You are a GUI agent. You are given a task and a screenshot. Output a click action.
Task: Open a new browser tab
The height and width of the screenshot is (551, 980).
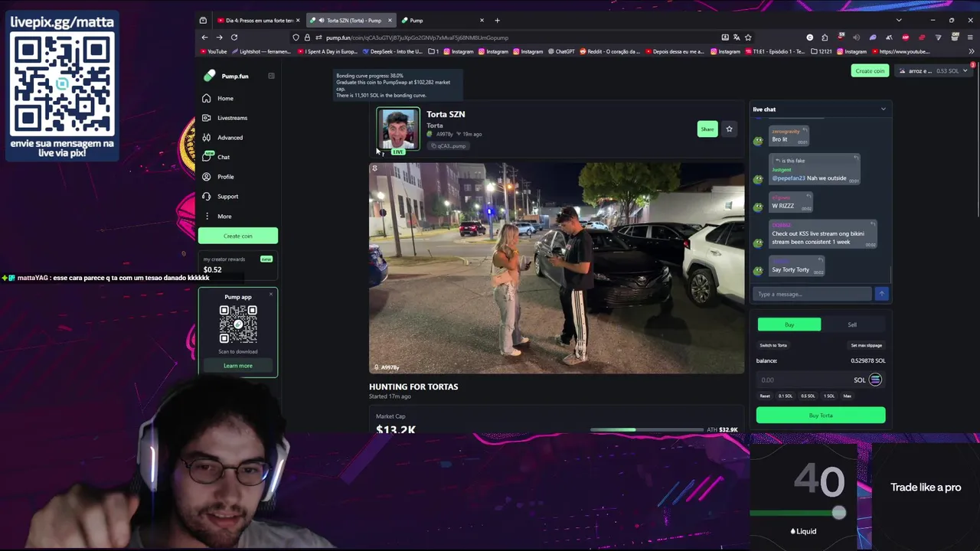(x=497, y=21)
